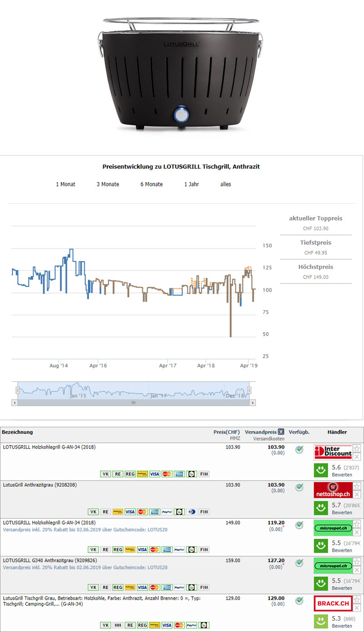Exclude nettoshop.ch using the X icon
Screen dimensions: 364x632
(x=357, y=494)
